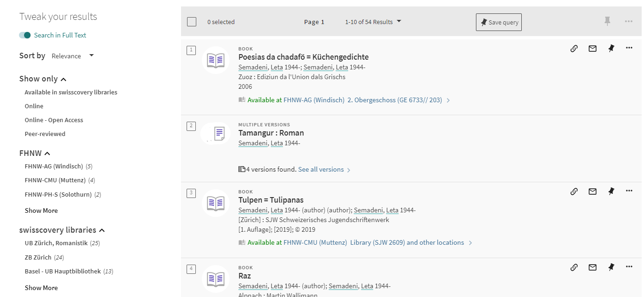Email the Raz book record
This screenshot has height=297, width=644.
593,267
